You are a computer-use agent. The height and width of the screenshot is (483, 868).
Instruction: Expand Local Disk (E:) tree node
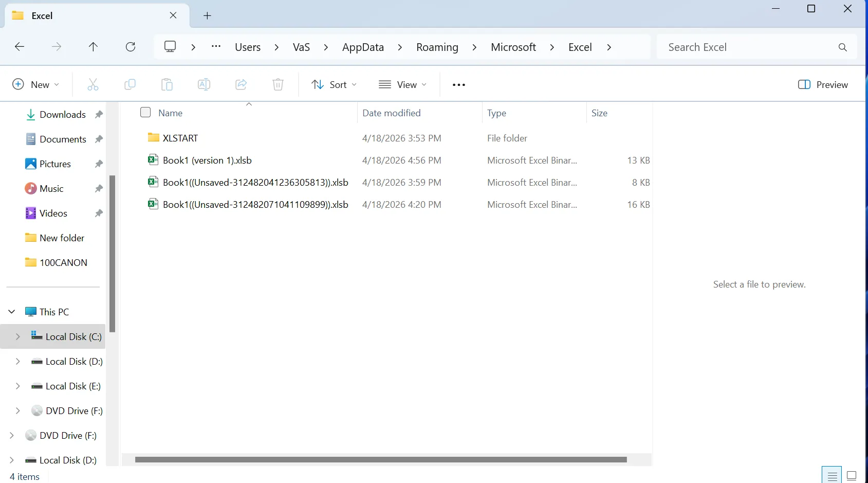[x=18, y=386]
